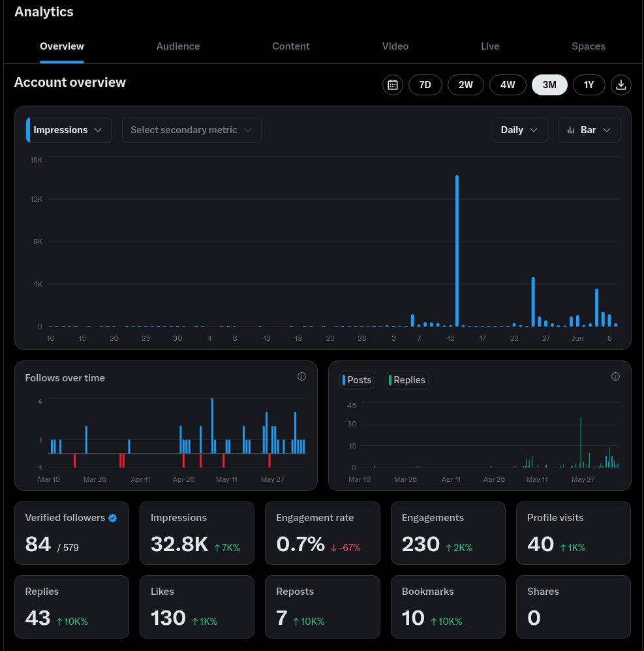
Task: Open the Profile visits stat card
Action: click(574, 533)
